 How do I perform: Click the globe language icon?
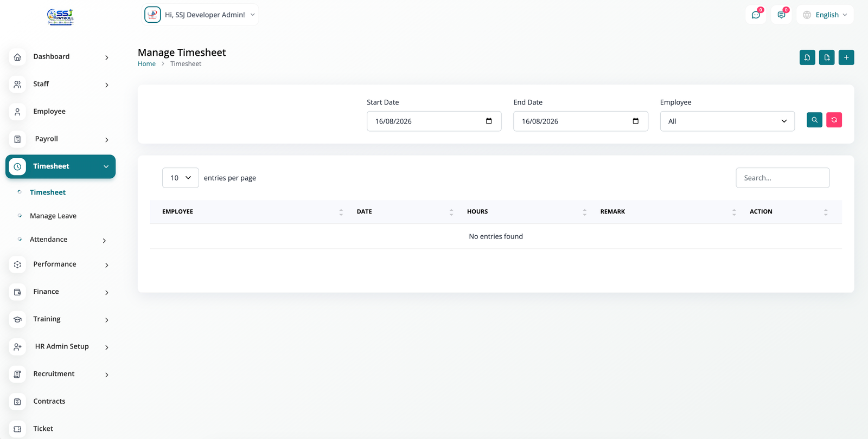(807, 15)
